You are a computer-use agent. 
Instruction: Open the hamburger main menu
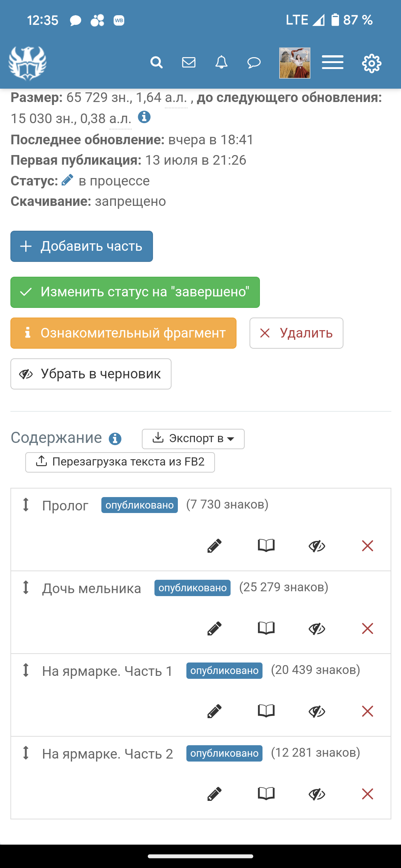pos(332,62)
